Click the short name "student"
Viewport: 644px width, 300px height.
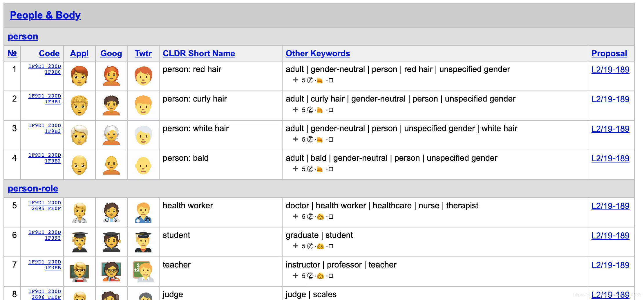point(176,235)
